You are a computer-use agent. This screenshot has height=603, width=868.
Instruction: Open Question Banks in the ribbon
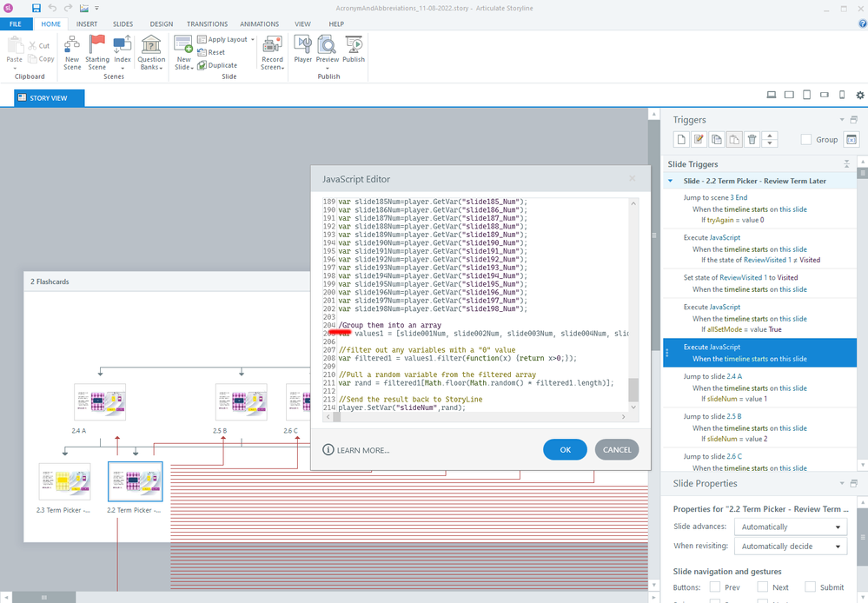pyautogui.click(x=151, y=45)
